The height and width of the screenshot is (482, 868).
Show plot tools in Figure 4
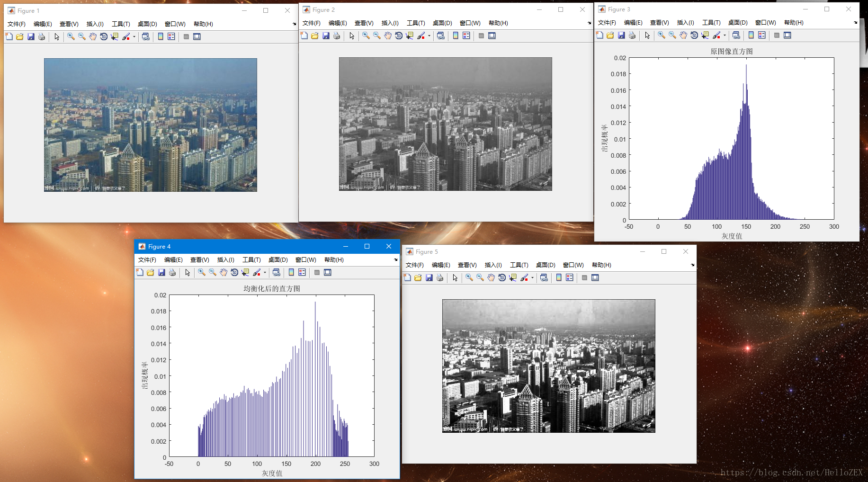coord(328,272)
